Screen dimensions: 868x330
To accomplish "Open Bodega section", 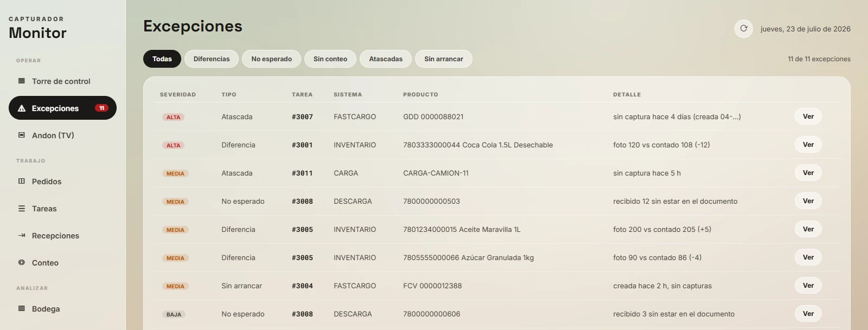I will (x=62, y=309).
